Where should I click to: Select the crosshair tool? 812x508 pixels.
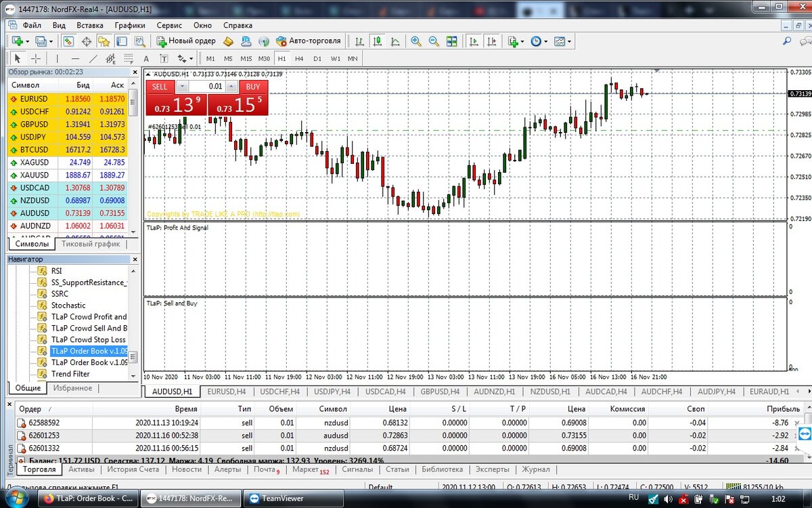pyautogui.click(x=36, y=58)
